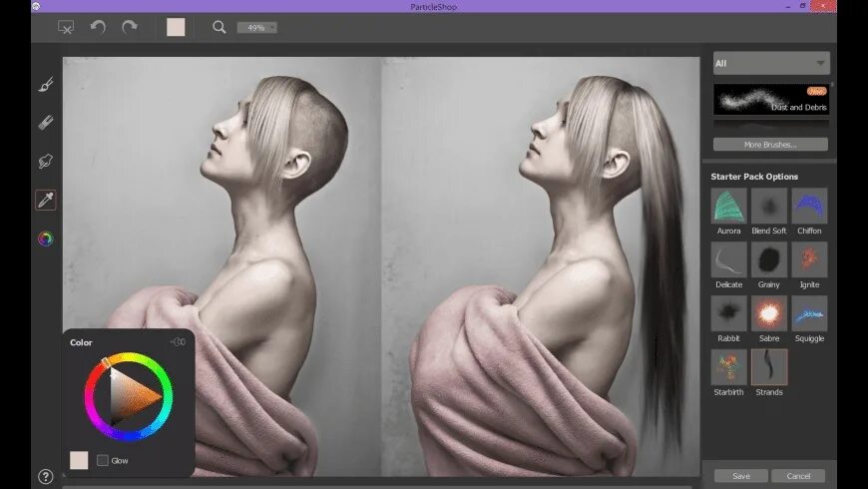Enable the Glow checkbox
Screen dimensions: 868x489
103,460
